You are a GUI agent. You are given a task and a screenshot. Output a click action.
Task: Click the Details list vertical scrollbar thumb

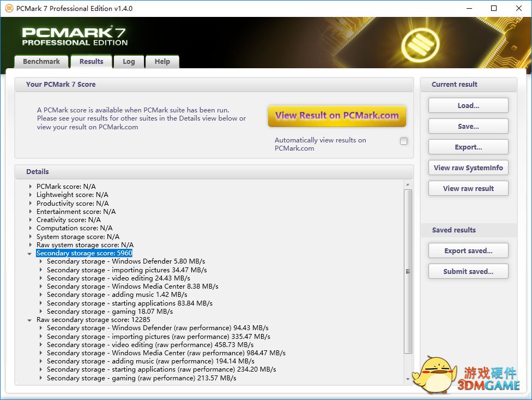coord(408,271)
